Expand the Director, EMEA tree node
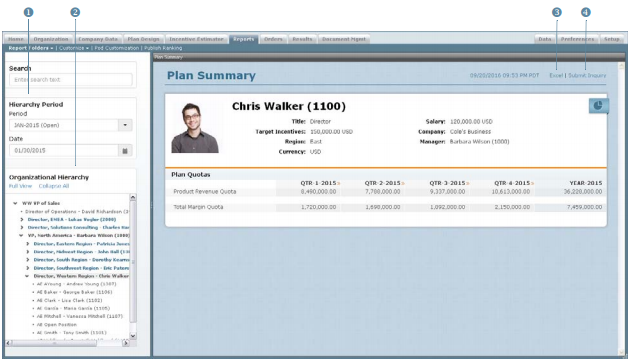632x361 pixels. (x=22, y=220)
